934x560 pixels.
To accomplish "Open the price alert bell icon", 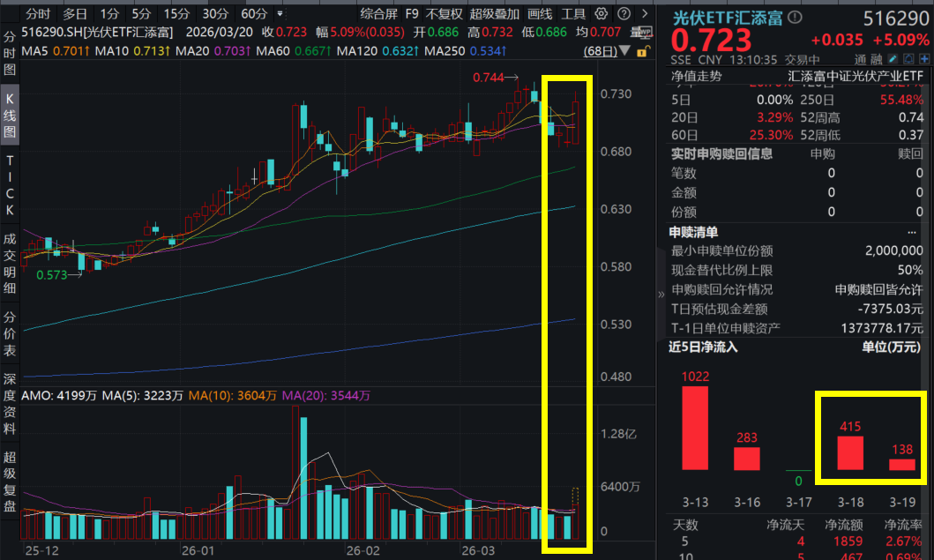I will tap(908, 58).
